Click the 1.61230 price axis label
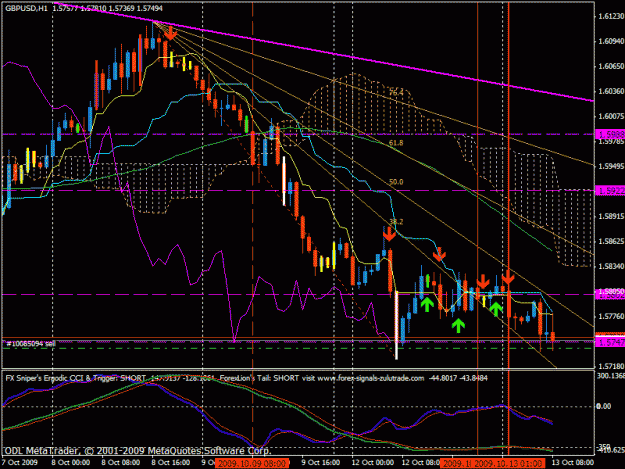625x469 pixels. point(611,16)
